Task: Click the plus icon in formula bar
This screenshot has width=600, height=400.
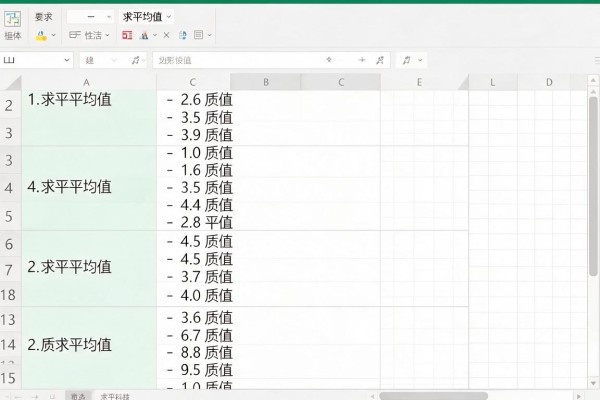Action: (x=362, y=60)
